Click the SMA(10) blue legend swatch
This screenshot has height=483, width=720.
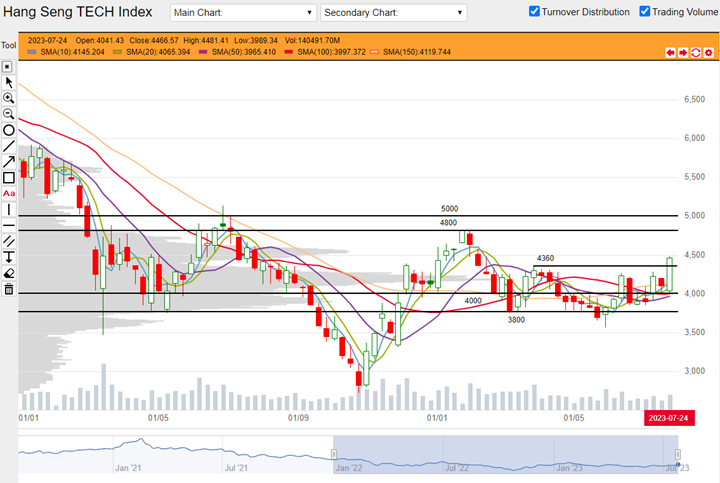[32, 52]
